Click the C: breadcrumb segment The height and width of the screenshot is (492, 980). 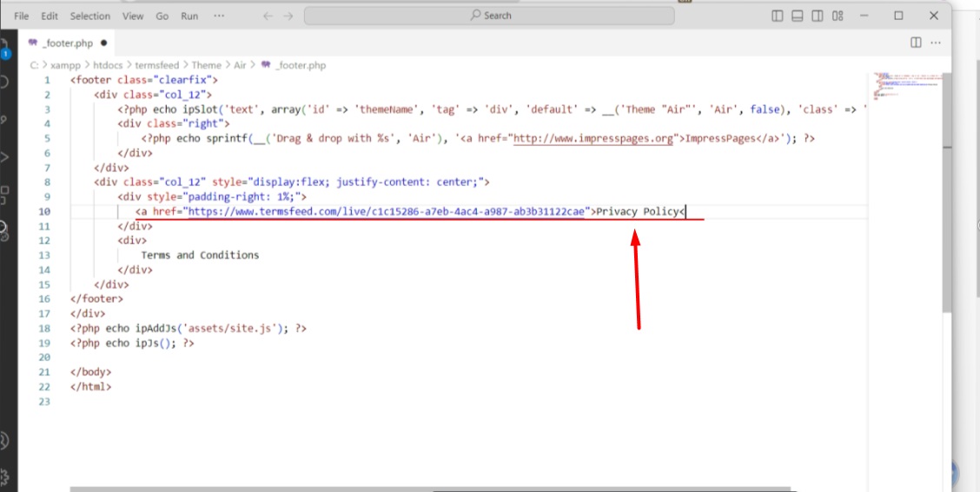[34, 65]
